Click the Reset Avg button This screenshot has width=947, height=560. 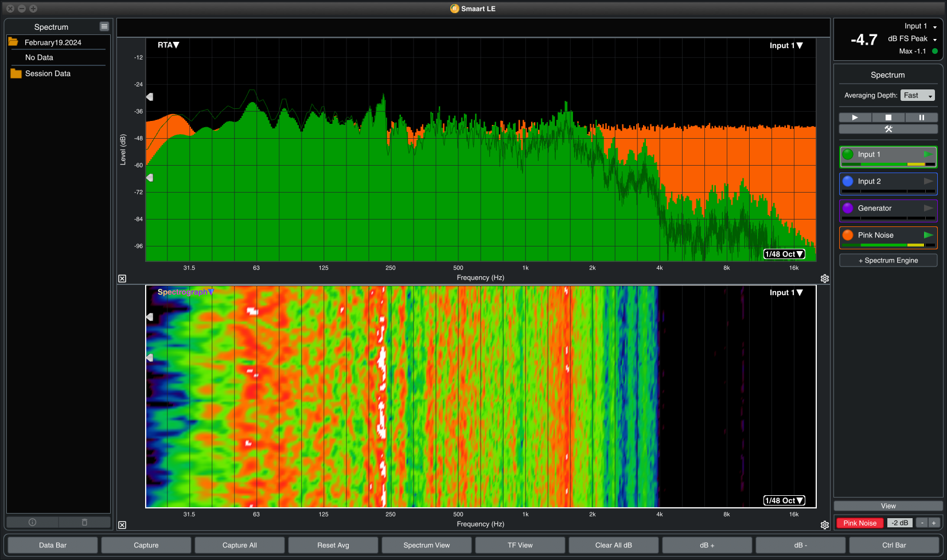point(333,545)
